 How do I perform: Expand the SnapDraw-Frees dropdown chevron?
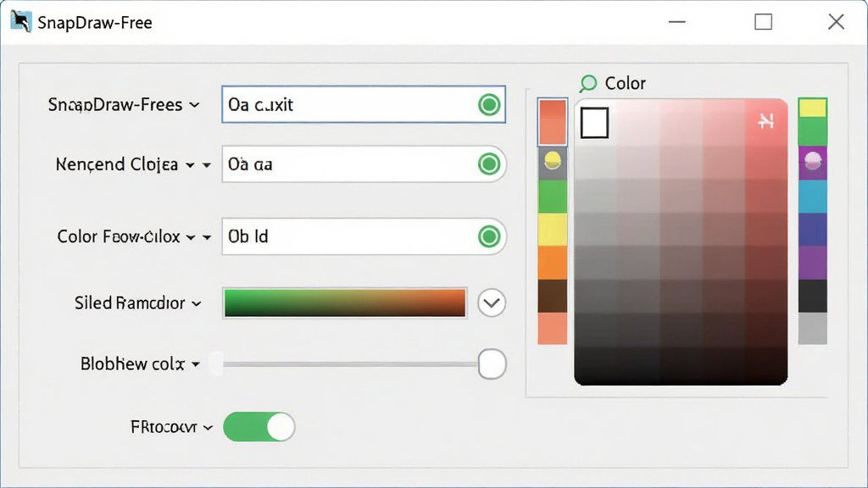point(194,105)
